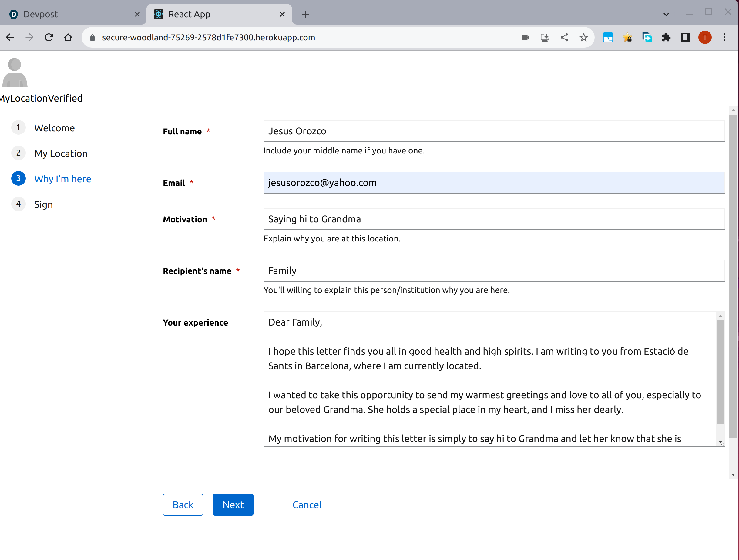The width and height of the screenshot is (739, 560).
Task: Go to step 2 My Location
Action: (60, 153)
